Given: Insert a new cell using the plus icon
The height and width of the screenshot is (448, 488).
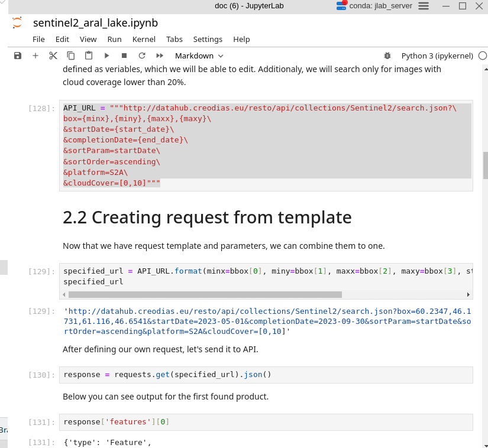Looking at the screenshot, I should pyautogui.click(x=35, y=56).
